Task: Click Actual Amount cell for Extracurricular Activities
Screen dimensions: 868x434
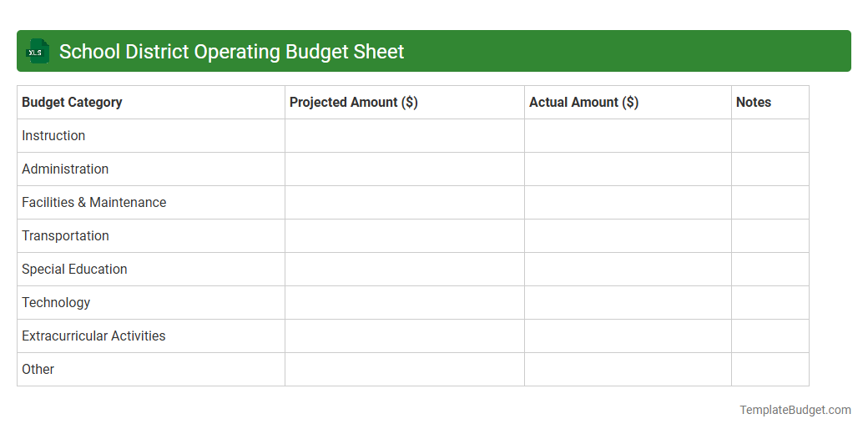Action: point(628,336)
